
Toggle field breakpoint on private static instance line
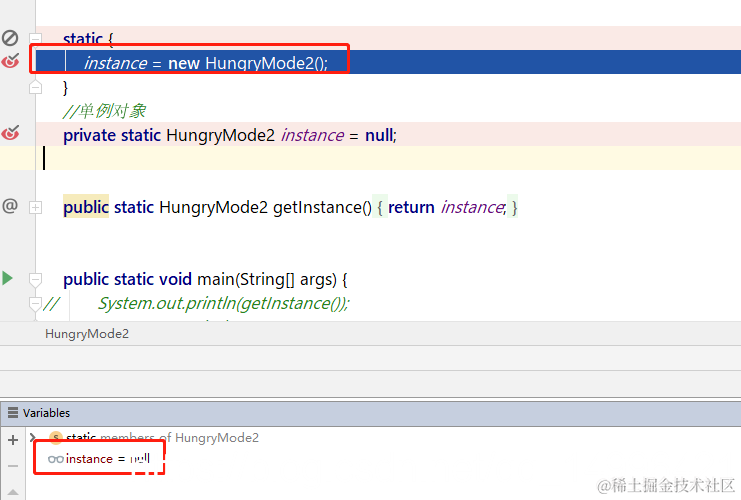(x=10, y=134)
